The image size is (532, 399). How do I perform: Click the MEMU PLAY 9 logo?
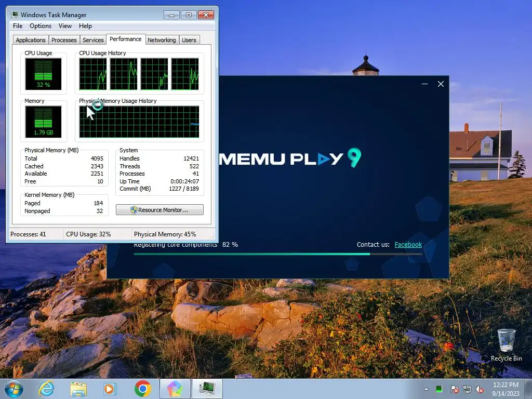(290, 158)
